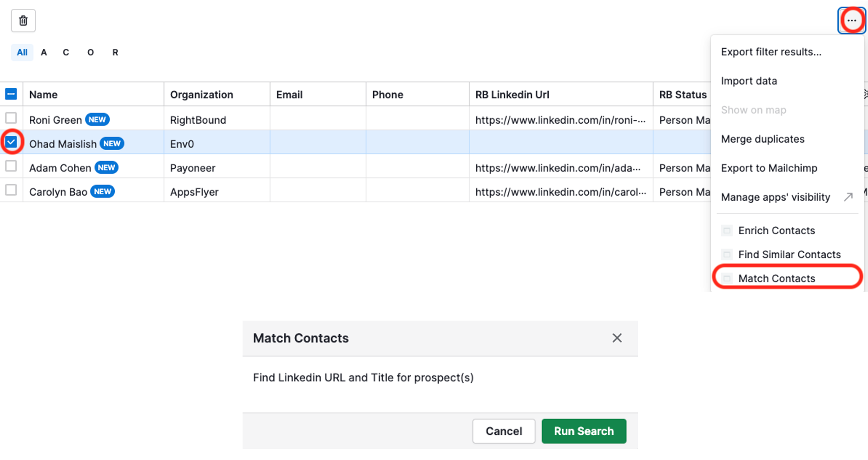Filter contacts by letter A
Viewport: 868px width, 460px height.
coord(44,53)
